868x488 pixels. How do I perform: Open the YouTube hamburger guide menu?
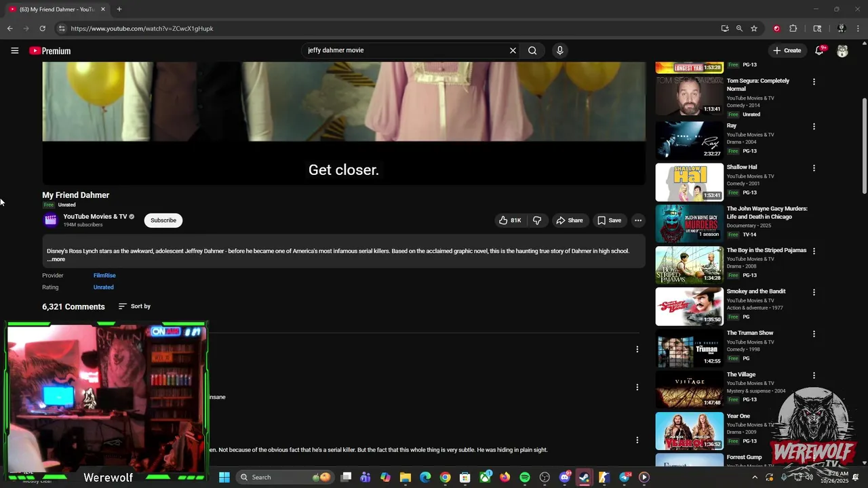pyautogui.click(x=14, y=51)
